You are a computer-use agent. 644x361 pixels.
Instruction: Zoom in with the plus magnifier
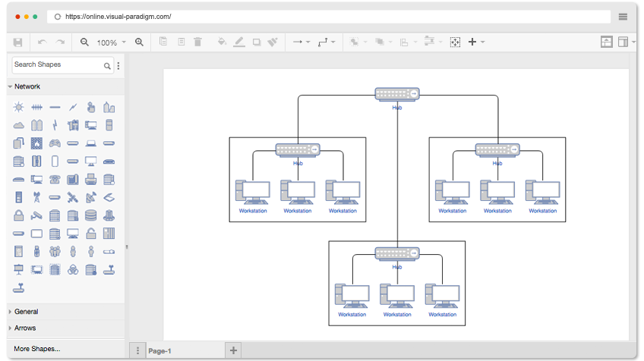point(140,42)
